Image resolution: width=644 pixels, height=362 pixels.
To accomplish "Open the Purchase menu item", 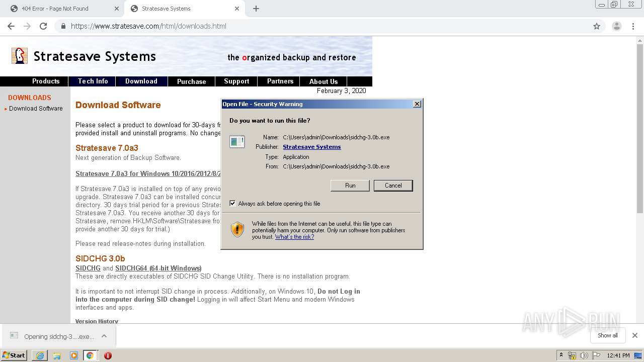I will [x=191, y=81].
